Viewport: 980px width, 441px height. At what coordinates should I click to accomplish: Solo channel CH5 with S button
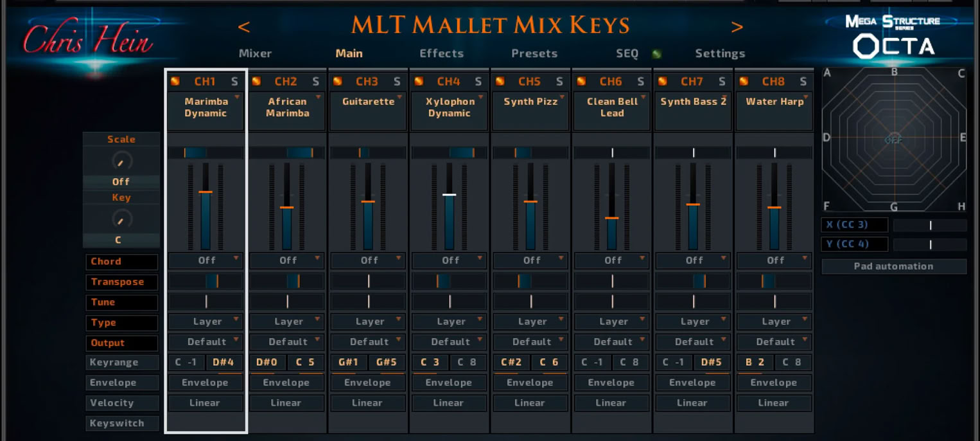click(559, 82)
